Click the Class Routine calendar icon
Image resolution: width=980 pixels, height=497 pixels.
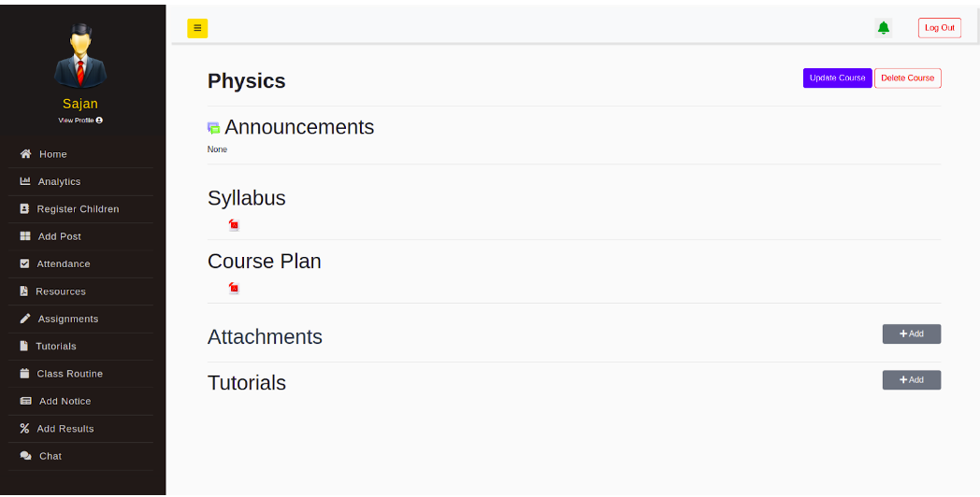coord(25,374)
